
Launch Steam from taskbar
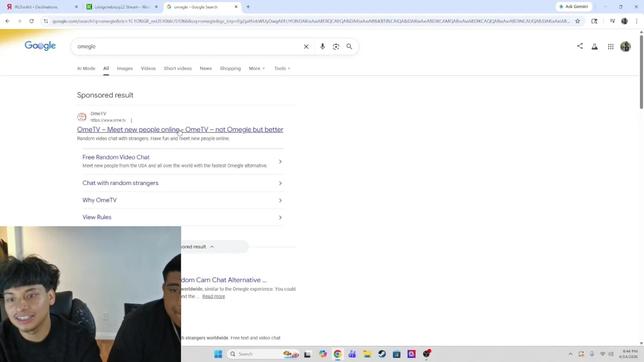point(382,354)
